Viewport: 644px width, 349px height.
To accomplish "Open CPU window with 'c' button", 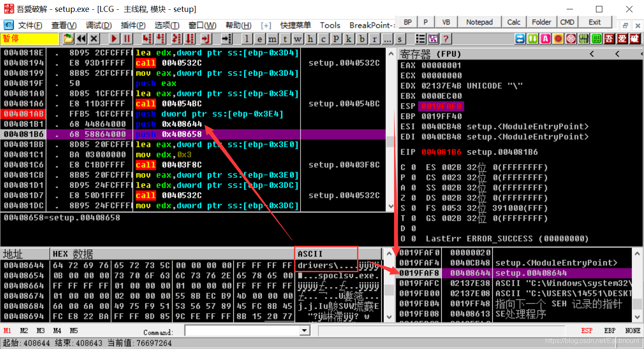I will 323,39.
